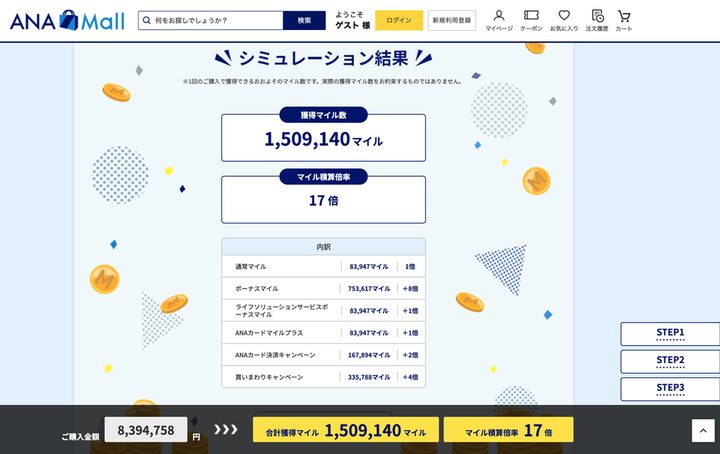Click the シミュレーション結果 heading
Screen dimensions: 720x454
click(323, 58)
